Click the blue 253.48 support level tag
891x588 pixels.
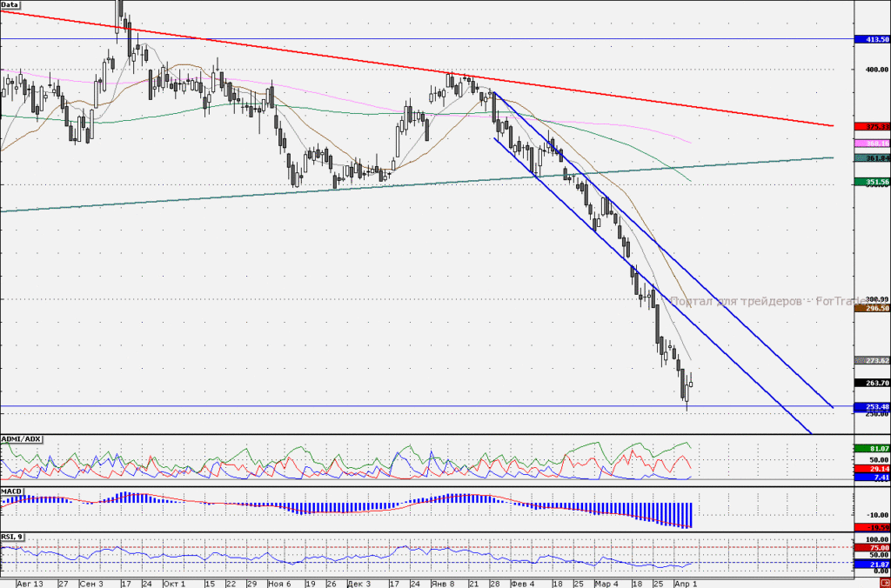(872, 407)
